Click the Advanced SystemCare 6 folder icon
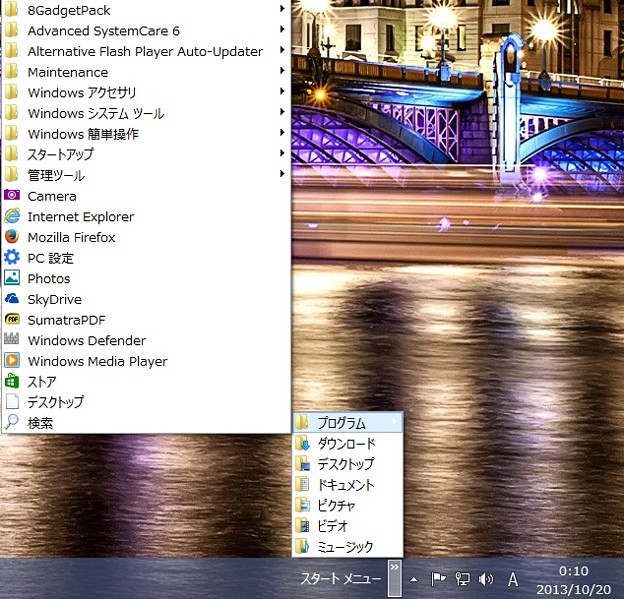 (x=12, y=30)
